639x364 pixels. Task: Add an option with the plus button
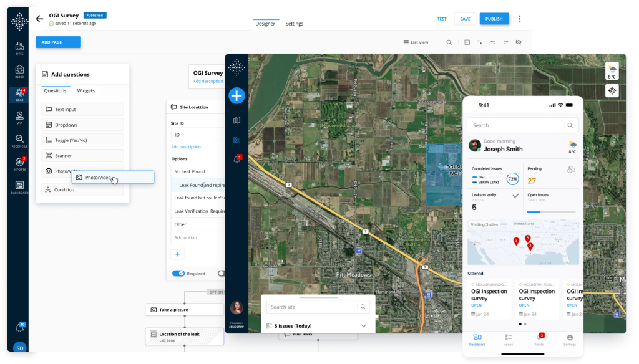[178, 254]
